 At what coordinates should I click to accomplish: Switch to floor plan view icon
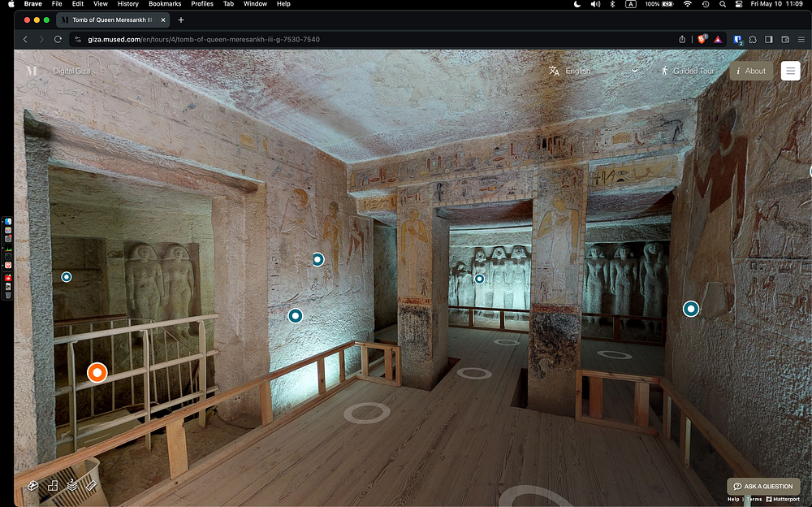tap(53, 486)
